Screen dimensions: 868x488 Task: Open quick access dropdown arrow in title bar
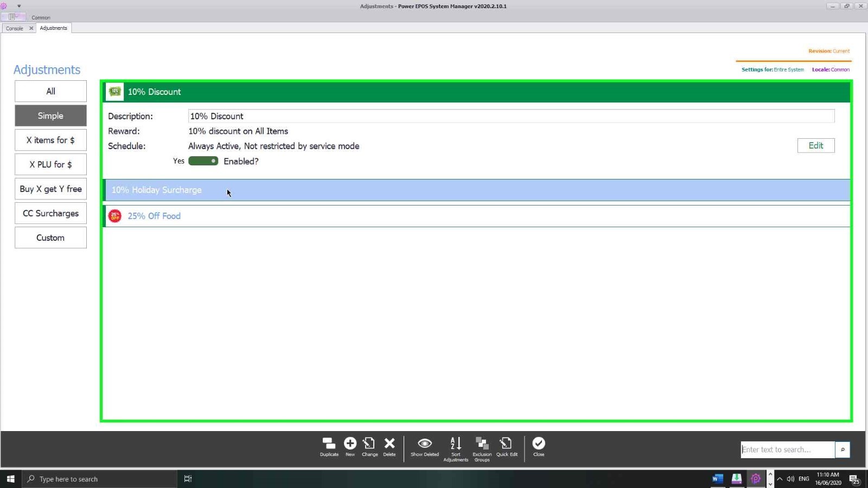(19, 6)
